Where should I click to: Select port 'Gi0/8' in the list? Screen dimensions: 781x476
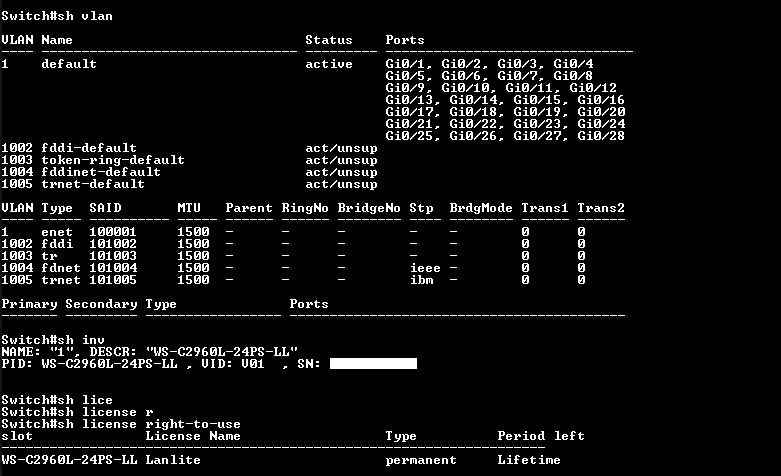pos(573,76)
